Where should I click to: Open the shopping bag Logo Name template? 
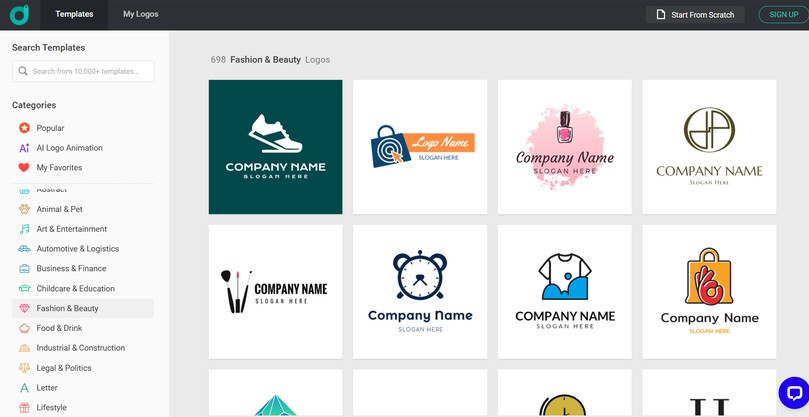(x=420, y=147)
